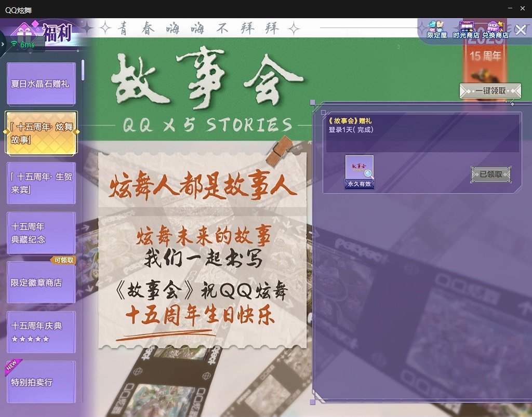Open the 兑换商店 icon
Screen dimensions: 532x417
click(x=495, y=30)
